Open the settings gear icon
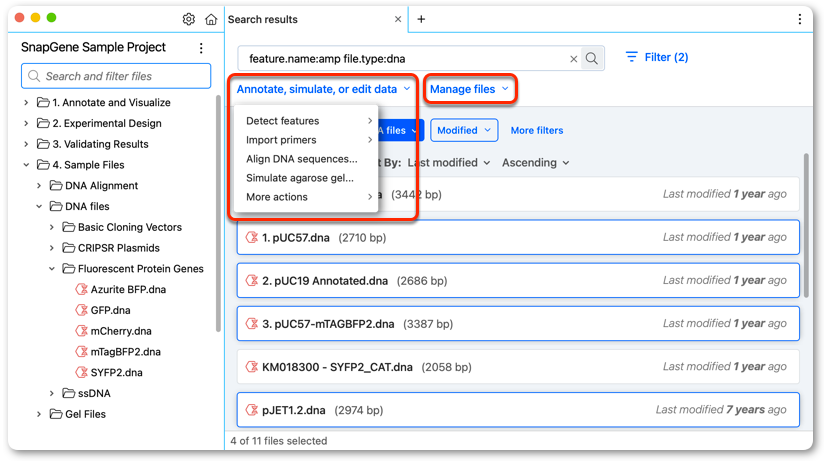825x461 pixels. pos(188,19)
